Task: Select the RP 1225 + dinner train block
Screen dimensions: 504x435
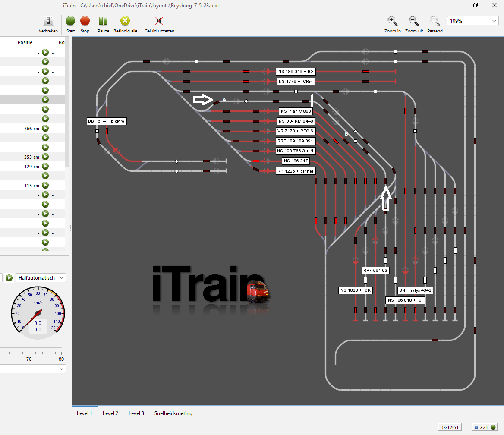Action: [296, 171]
